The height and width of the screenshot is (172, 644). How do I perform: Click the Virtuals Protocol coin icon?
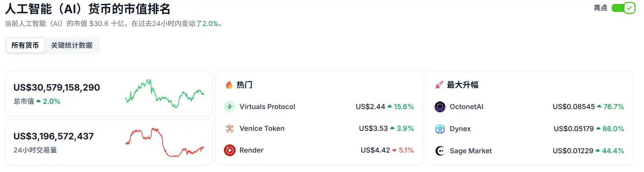(x=229, y=107)
